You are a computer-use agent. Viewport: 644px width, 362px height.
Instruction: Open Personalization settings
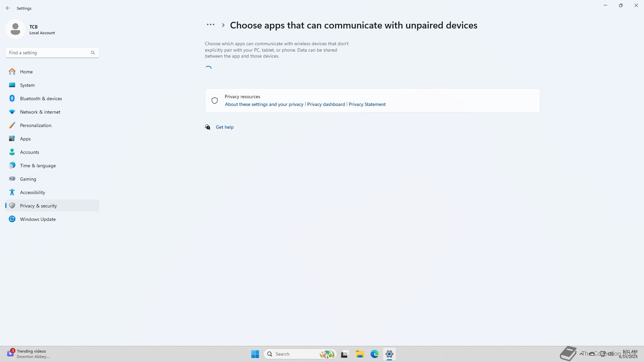(x=36, y=125)
